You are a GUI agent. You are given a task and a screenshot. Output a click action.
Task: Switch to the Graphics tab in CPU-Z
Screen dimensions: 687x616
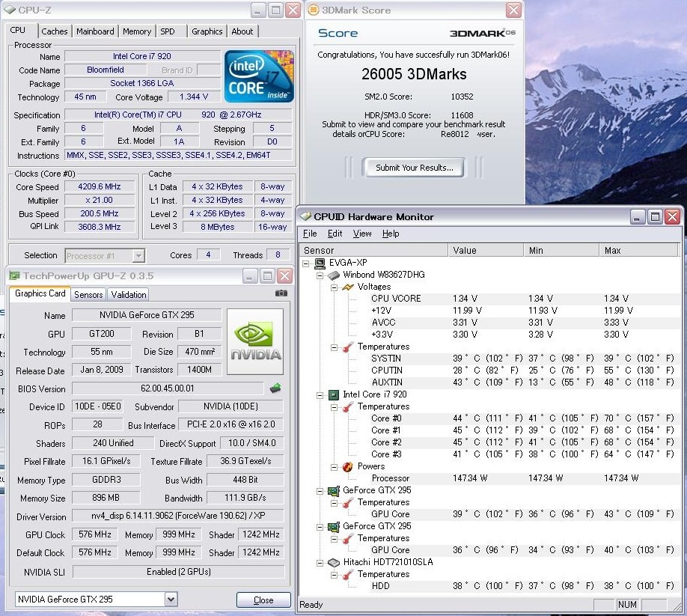pyautogui.click(x=207, y=31)
